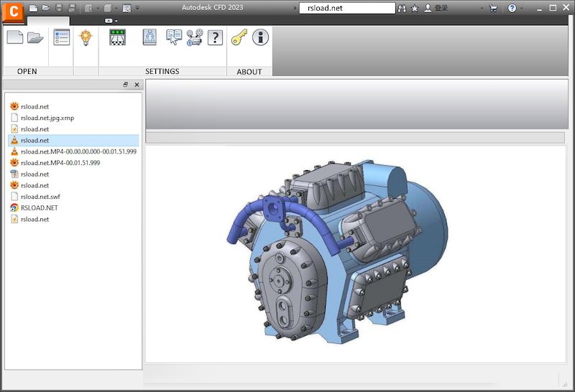This screenshot has width=575, height=392.
Task: Open dropdown beside first grey cube icon
Action: [98, 8]
